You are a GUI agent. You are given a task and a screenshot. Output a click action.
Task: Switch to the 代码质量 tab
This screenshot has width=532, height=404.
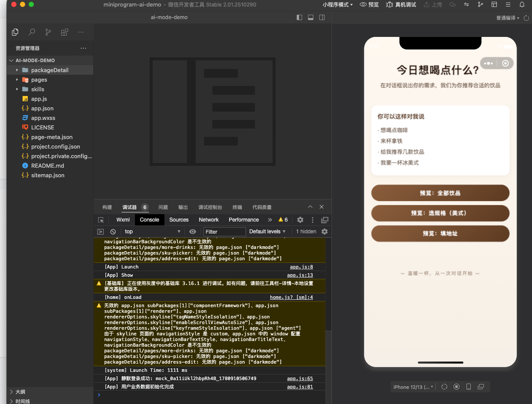[262, 207]
